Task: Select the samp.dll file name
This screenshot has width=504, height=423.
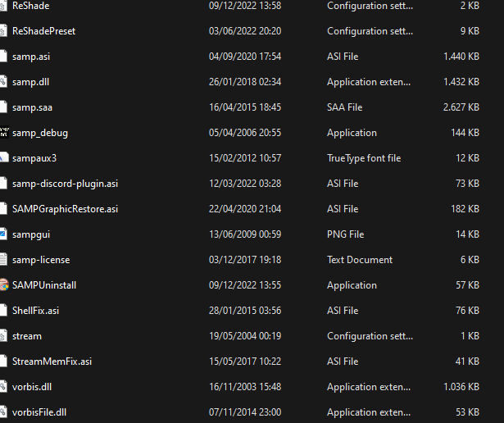Action: [30, 82]
